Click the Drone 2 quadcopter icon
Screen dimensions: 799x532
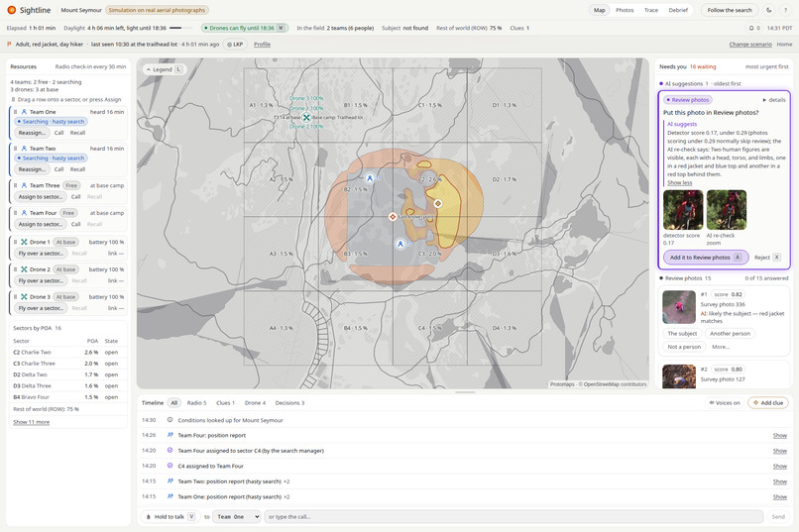24,269
